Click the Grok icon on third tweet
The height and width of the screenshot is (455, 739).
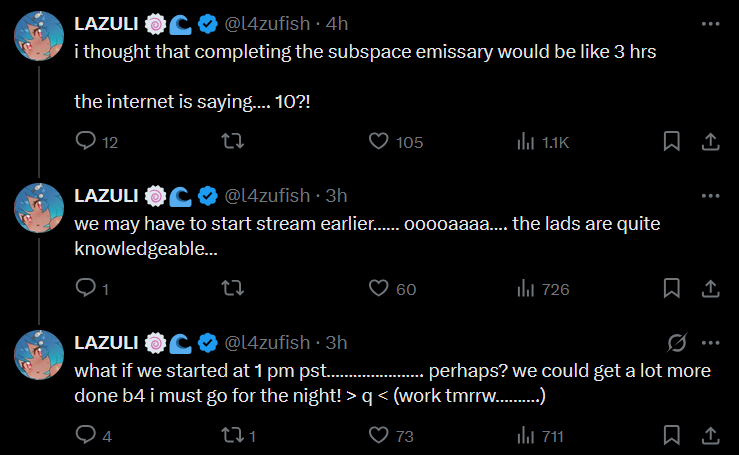pyautogui.click(x=676, y=342)
